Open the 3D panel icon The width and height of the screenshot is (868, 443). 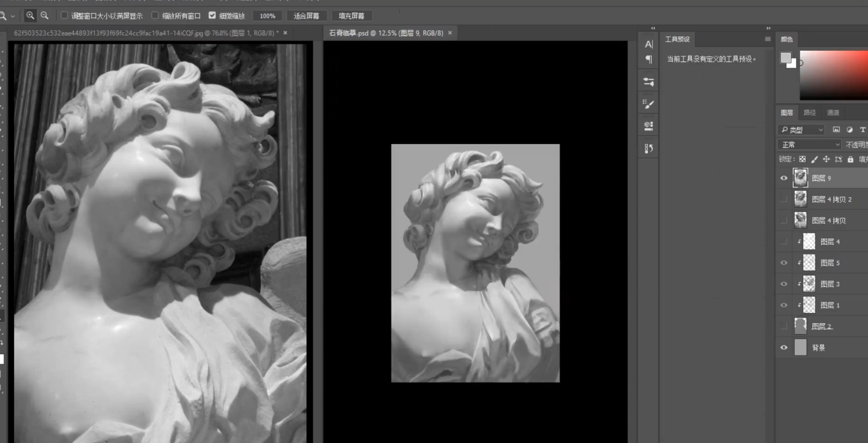coord(648,126)
